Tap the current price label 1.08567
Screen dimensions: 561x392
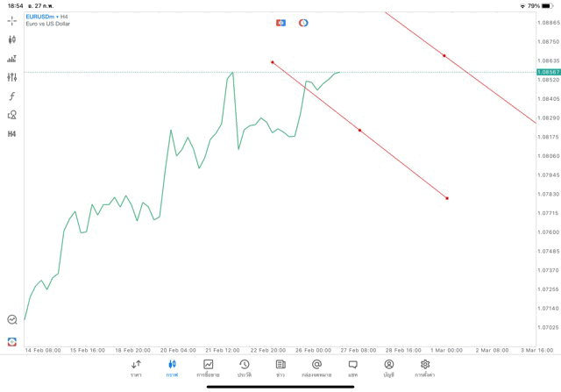(549, 72)
